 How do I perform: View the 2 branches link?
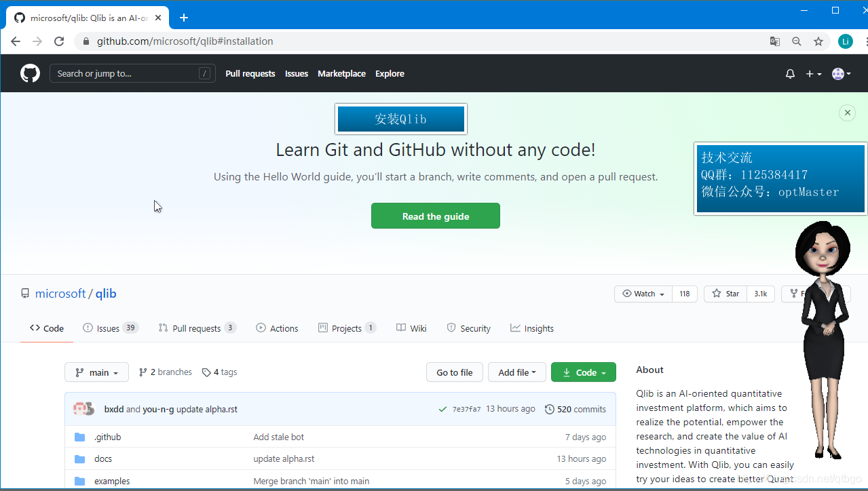point(165,372)
